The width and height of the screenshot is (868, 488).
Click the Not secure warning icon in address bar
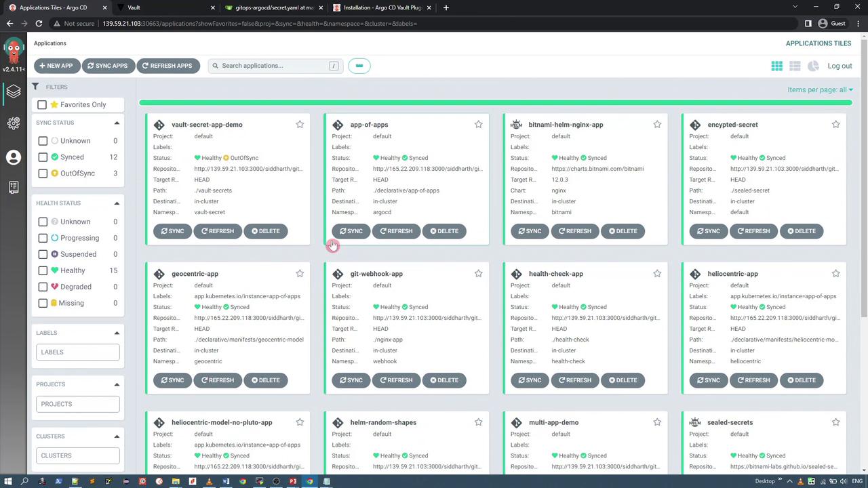click(x=57, y=24)
